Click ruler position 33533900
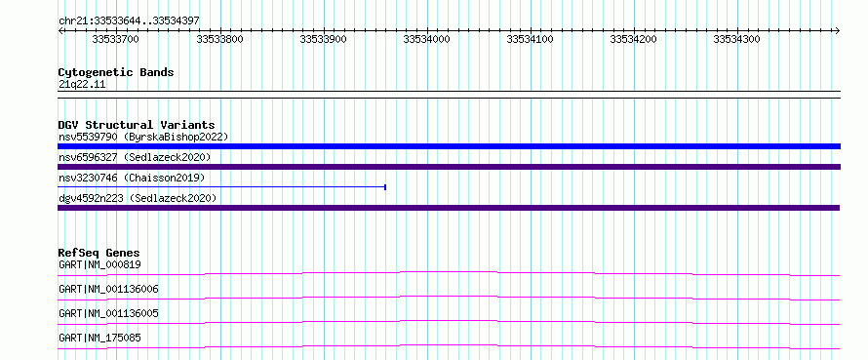The image size is (868, 360). tap(323, 39)
